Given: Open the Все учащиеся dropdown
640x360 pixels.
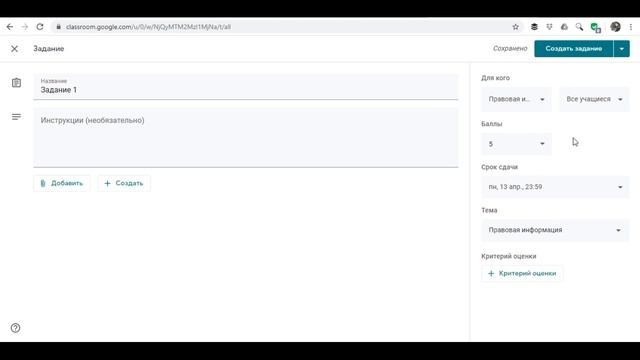Looking at the screenshot, I should (x=594, y=99).
